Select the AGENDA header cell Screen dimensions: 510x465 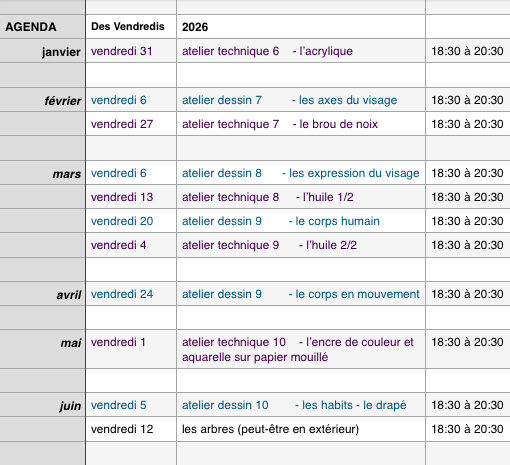click(42, 27)
